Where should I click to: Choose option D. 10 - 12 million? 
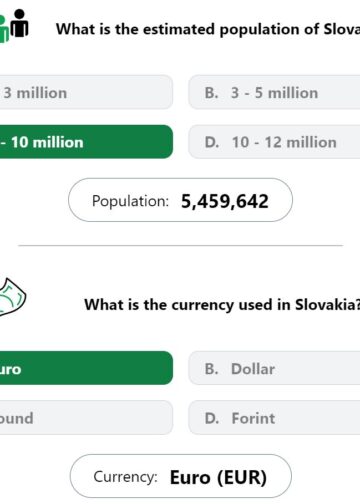click(x=274, y=142)
